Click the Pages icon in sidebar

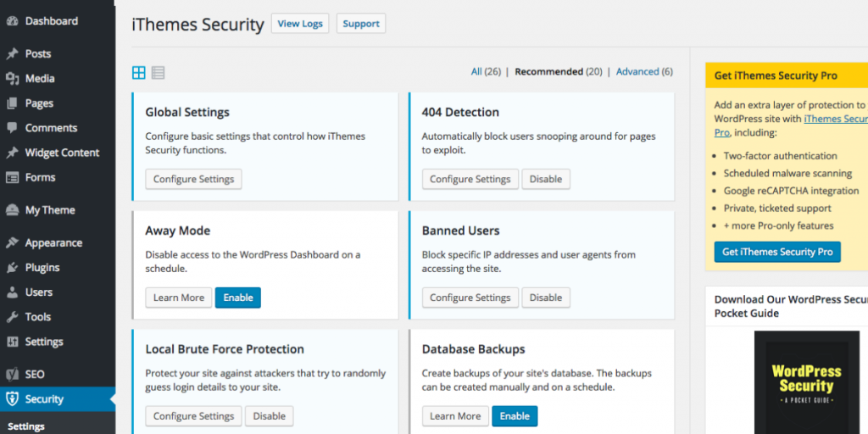(x=12, y=103)
